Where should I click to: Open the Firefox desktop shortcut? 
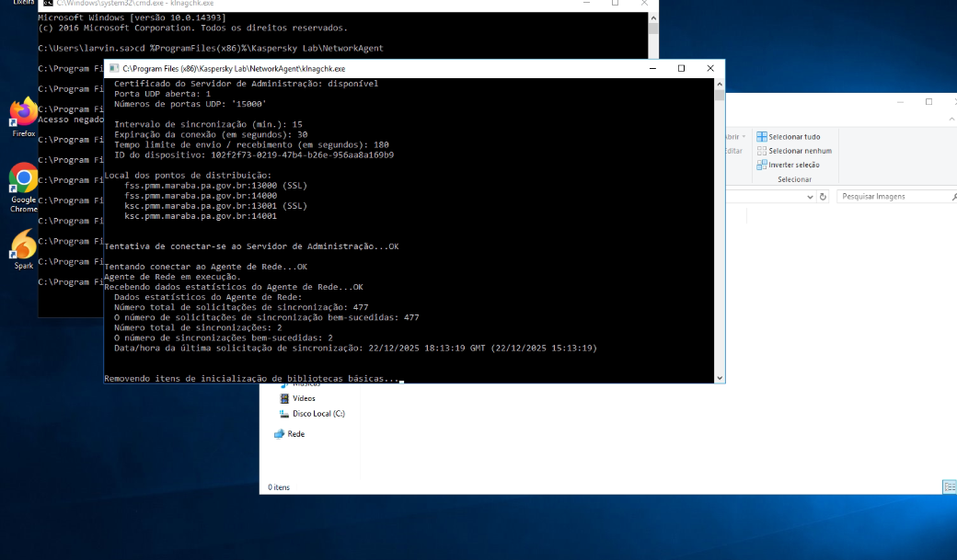24,113
